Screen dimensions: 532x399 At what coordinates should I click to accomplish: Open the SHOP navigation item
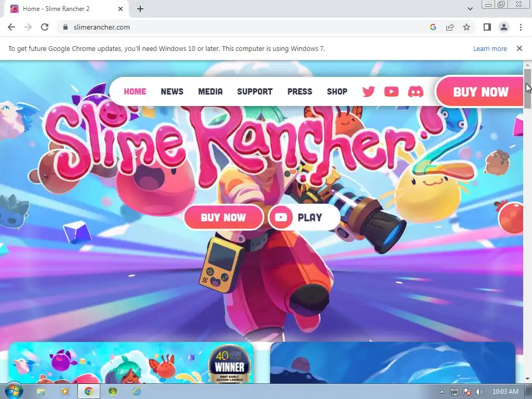[x=337, y=91]
